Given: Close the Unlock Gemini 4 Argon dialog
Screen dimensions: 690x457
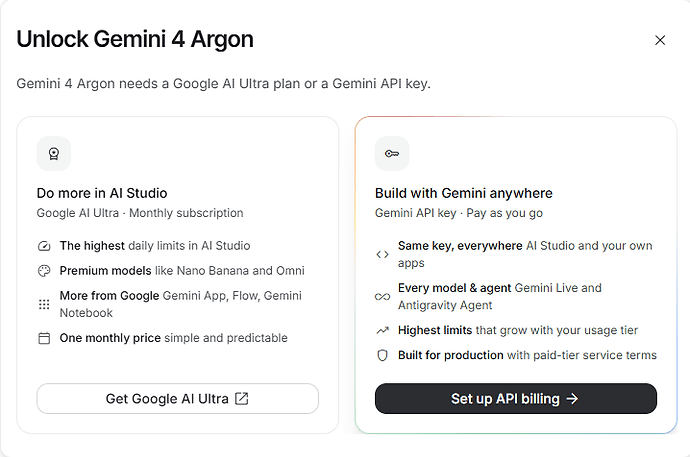Looking at the screenshot, I should [x=660, y=40].
